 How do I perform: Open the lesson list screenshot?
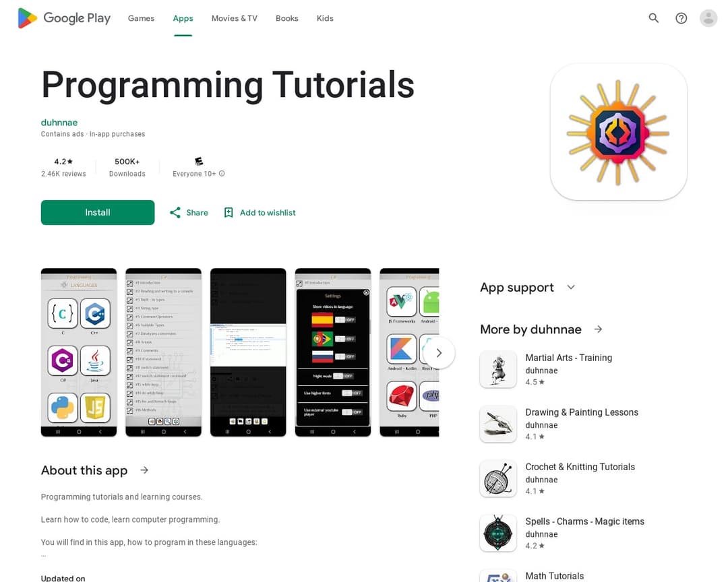pyautogui.click(x=163, y=352)
